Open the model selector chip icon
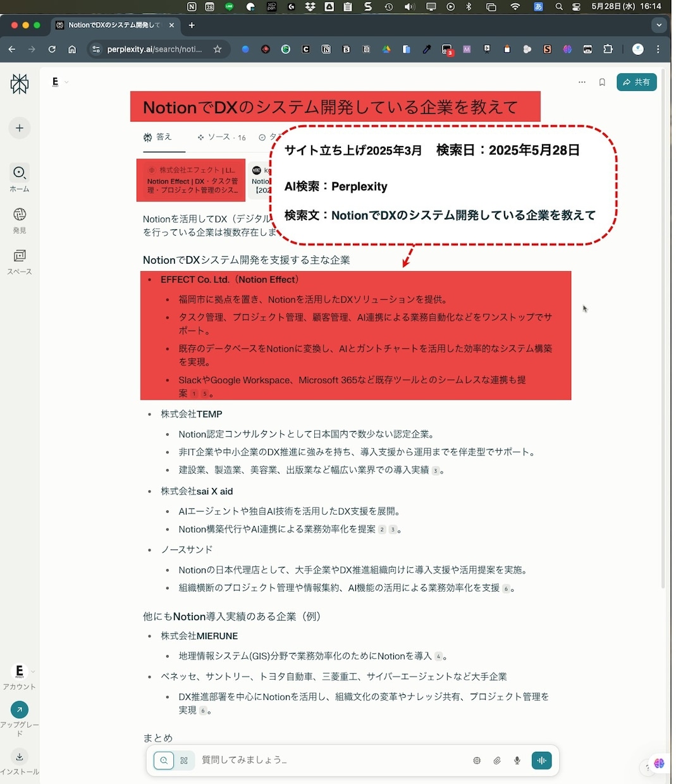 [477, 761]
